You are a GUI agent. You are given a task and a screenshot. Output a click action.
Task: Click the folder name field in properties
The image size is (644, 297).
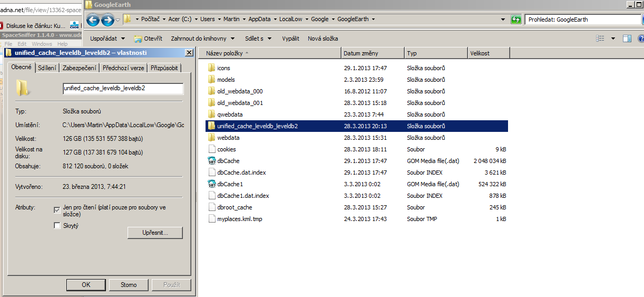123,89
